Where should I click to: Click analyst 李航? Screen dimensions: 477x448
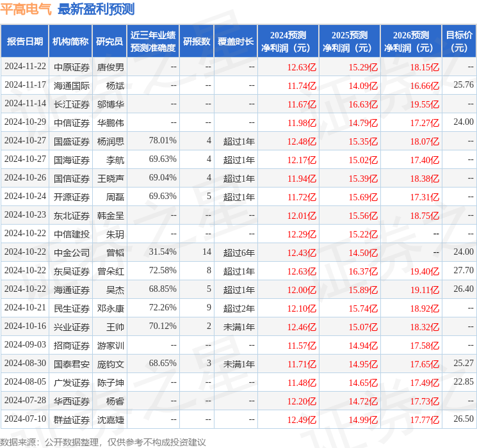(x=115, y=159)
